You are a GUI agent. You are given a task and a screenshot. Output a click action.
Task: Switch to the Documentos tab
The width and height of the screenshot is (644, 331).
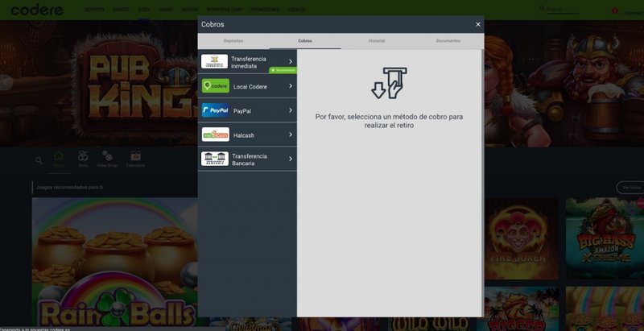[x=448, y=41]
